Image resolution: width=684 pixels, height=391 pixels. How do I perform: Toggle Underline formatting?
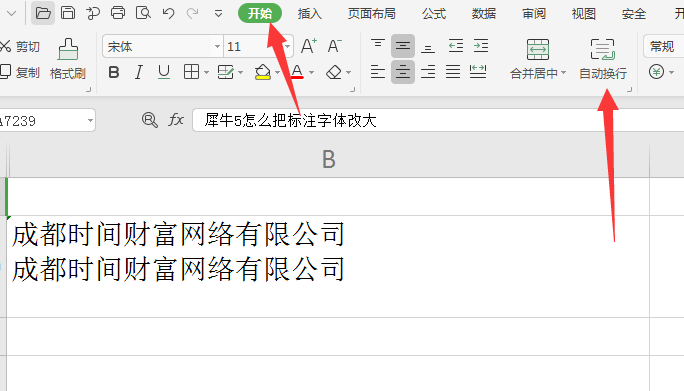pyautogui.click(x=164, y=72)
